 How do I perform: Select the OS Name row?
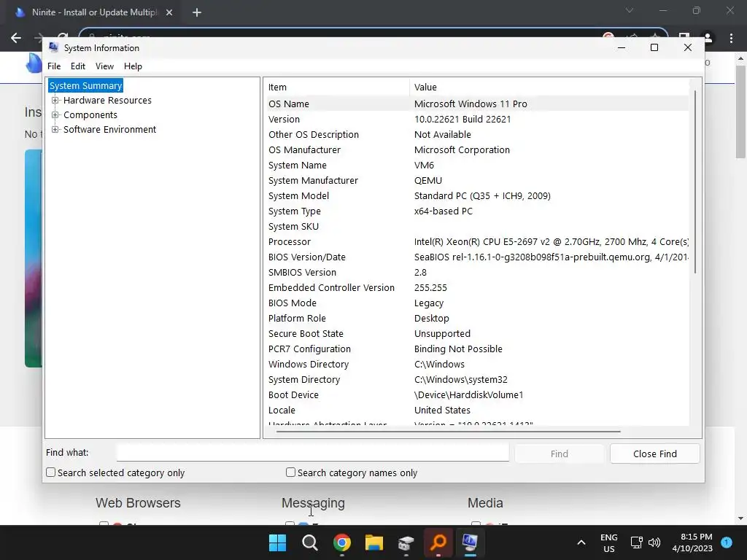[x=477, y=104]
